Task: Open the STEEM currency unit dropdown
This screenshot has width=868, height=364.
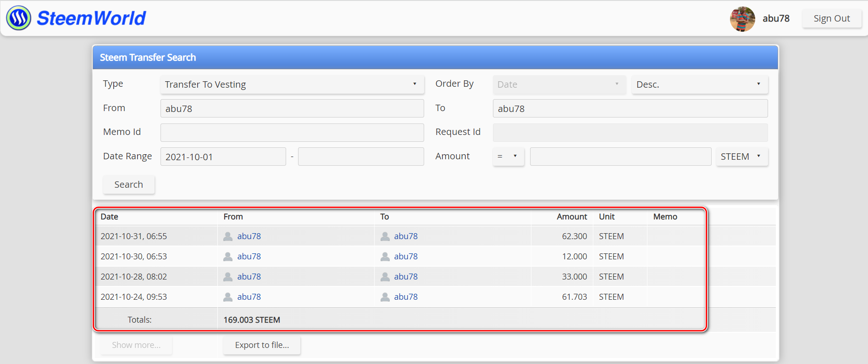Action: [742, 157]
